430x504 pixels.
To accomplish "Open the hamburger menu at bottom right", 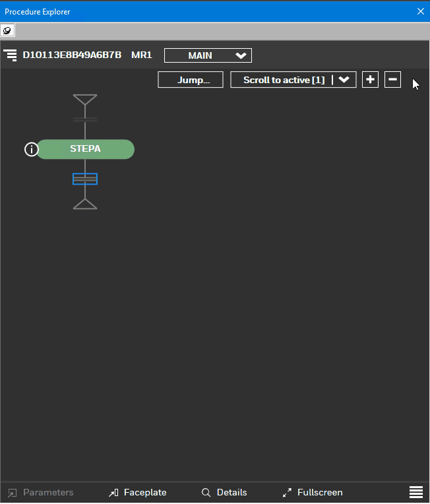I will coord(416,492).
